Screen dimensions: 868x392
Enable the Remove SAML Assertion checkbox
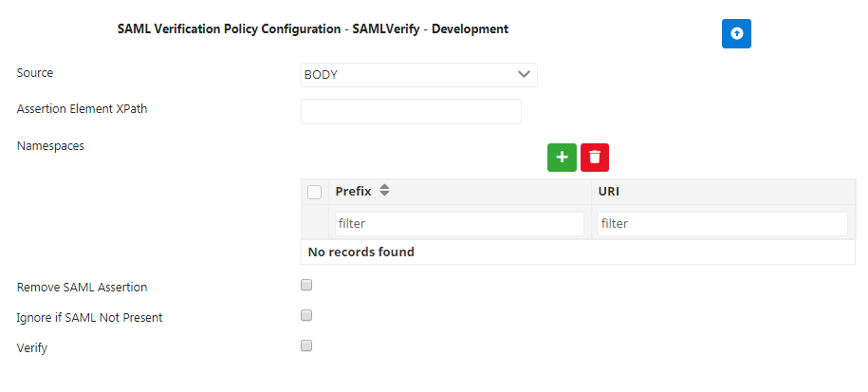(306, 285)
